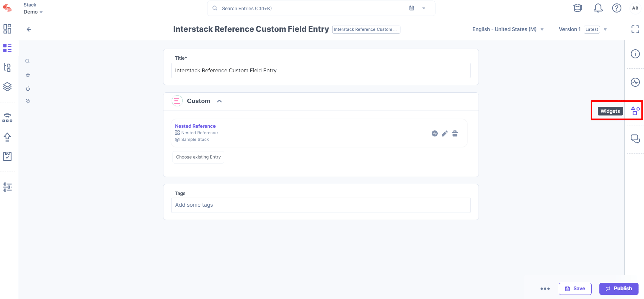Expand the Version 1 Latest dropdown

click(x=582, y=29)
